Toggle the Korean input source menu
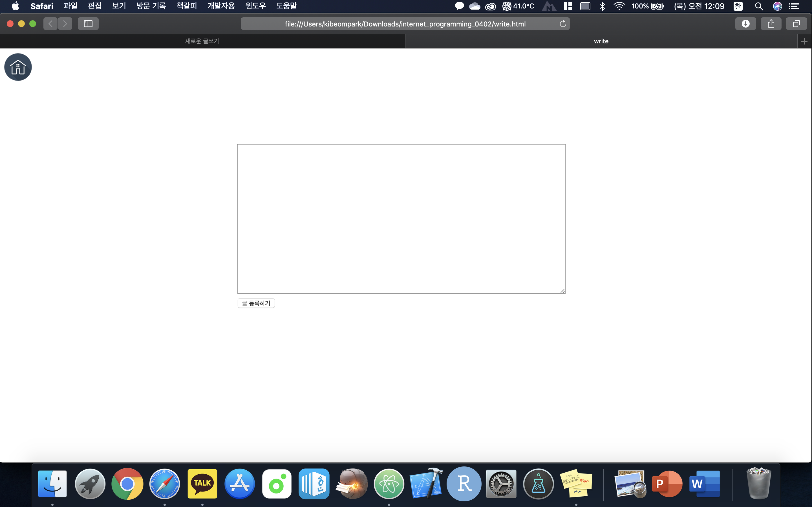The width and height of the screenshot is (812, 507). coord(738,6)
